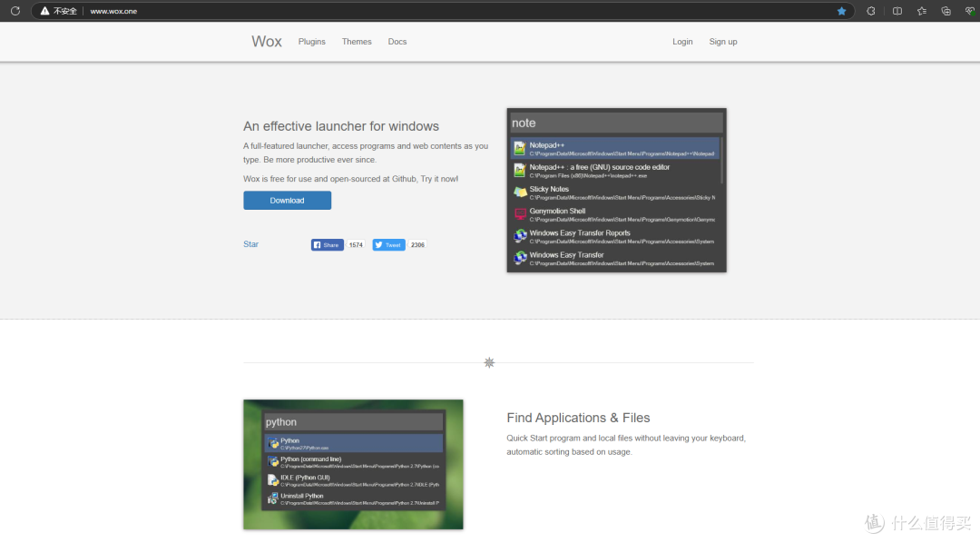Open the collections icon
This screenshot has height=543, width=980.
click(x=946, y=11)
